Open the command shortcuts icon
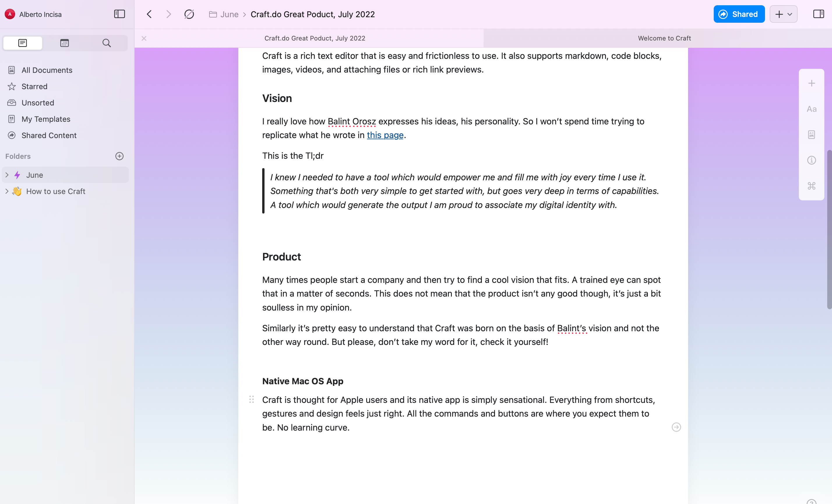 tap(811, 186)
